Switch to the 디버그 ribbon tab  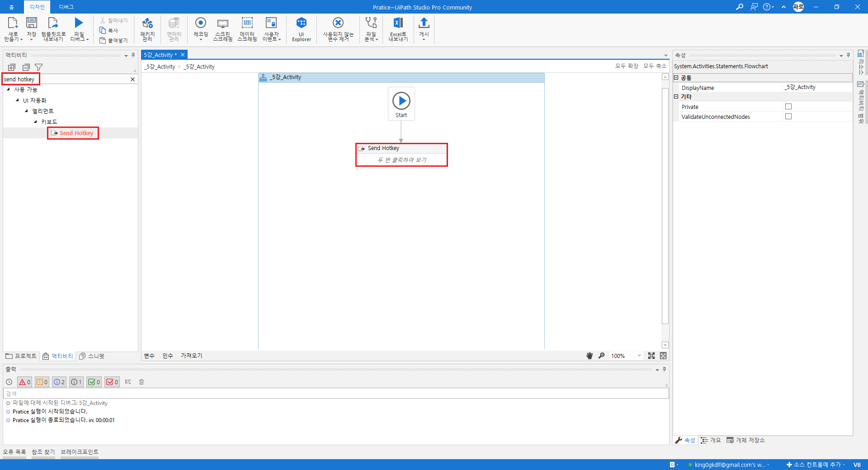coord(66,7)
